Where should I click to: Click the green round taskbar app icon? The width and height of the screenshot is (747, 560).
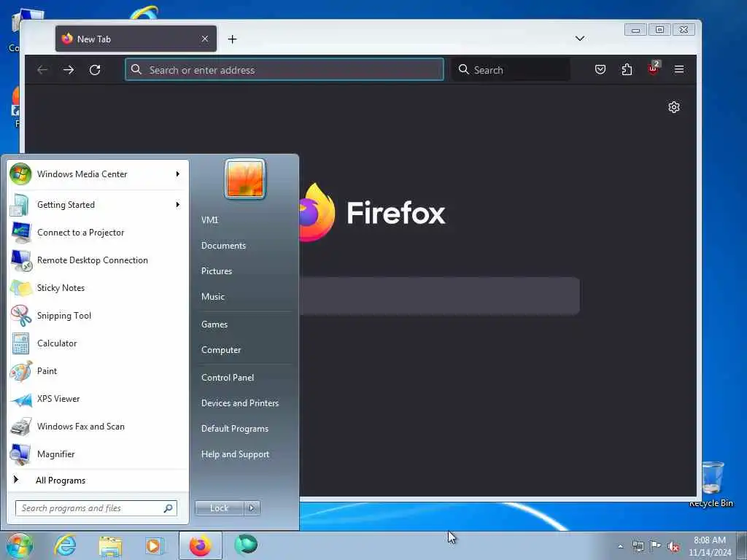click(x=246, y=545)
